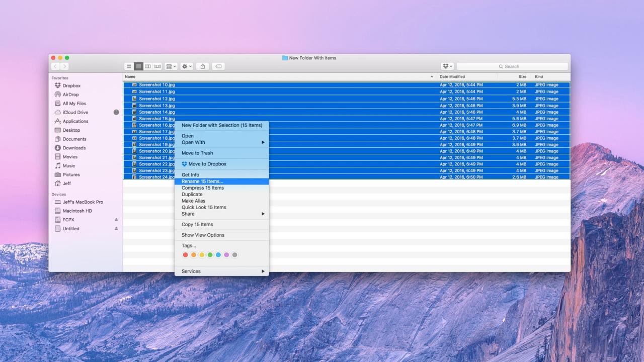
Task: Click the back navigation arrow
Action: 55,66
